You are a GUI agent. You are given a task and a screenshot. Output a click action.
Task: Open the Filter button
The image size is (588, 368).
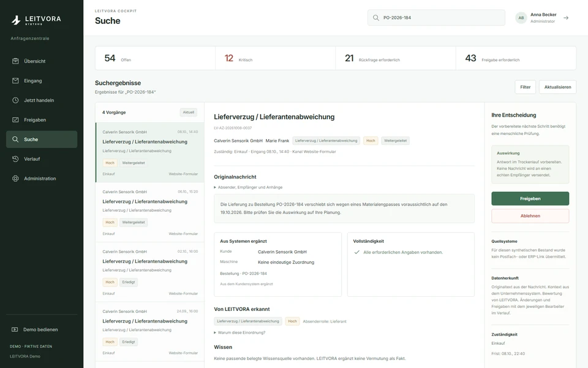click(525, 87)
